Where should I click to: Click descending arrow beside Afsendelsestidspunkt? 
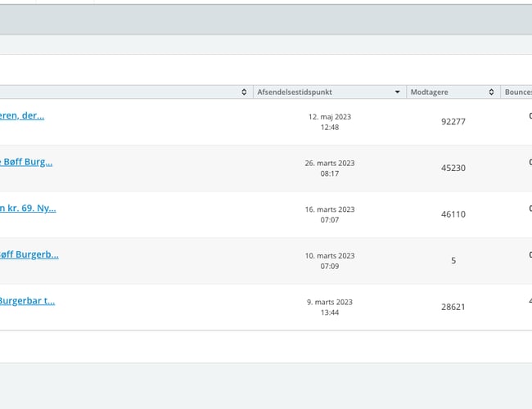pos(398,92)
